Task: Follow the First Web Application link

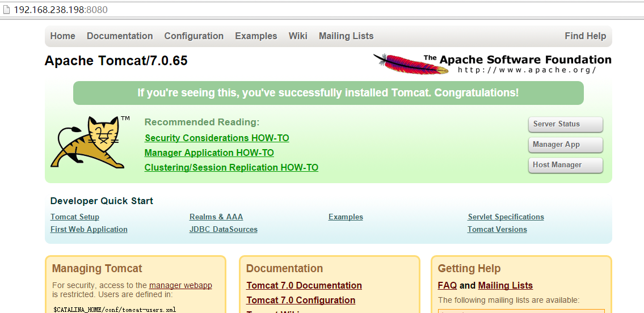Action: point(89,229)
